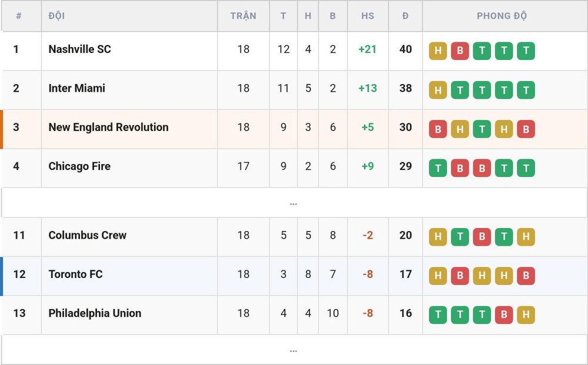Screen dimensions: 588x365
Task: Click Nashville SC's red B form badge
Action: (x=460, y=51)
